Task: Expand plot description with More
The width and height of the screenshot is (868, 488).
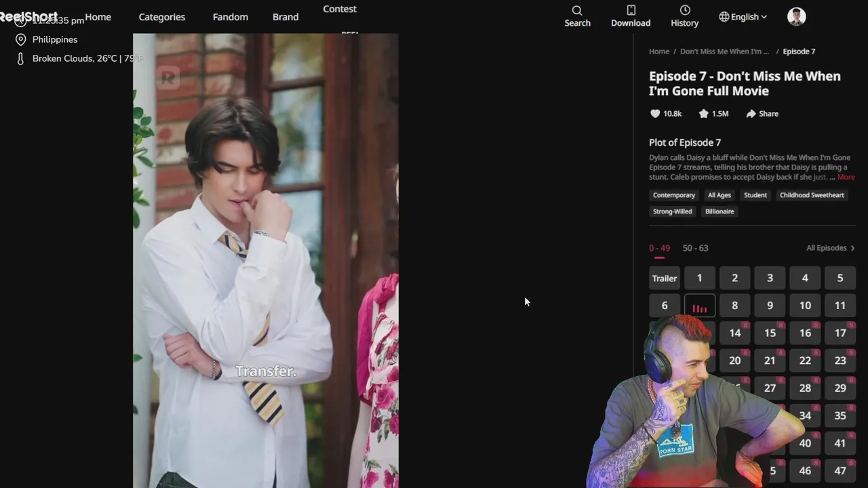Action: tap(846, 177)
